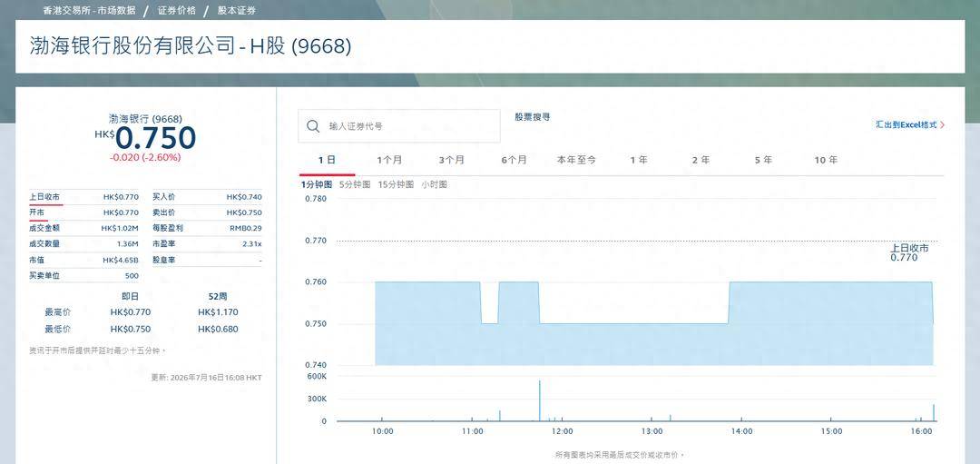The image size is (980, 464).
Task: Click the 上日收市 label
Action: [44, 197]
